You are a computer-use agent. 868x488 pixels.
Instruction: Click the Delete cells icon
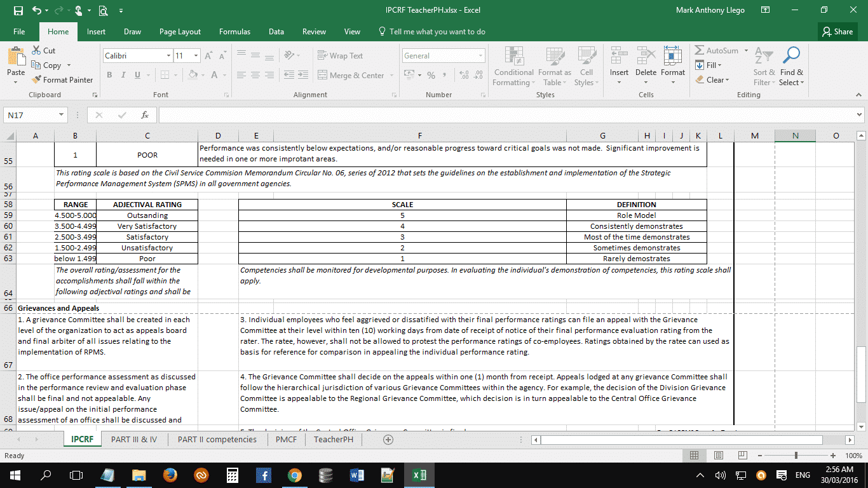(646, 56)
